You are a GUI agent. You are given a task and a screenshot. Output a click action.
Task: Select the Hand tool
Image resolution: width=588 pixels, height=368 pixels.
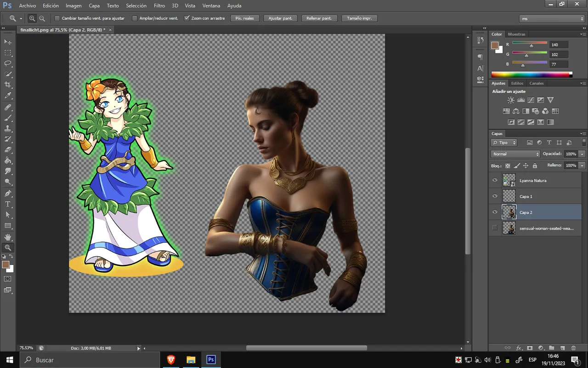(8, 237)
